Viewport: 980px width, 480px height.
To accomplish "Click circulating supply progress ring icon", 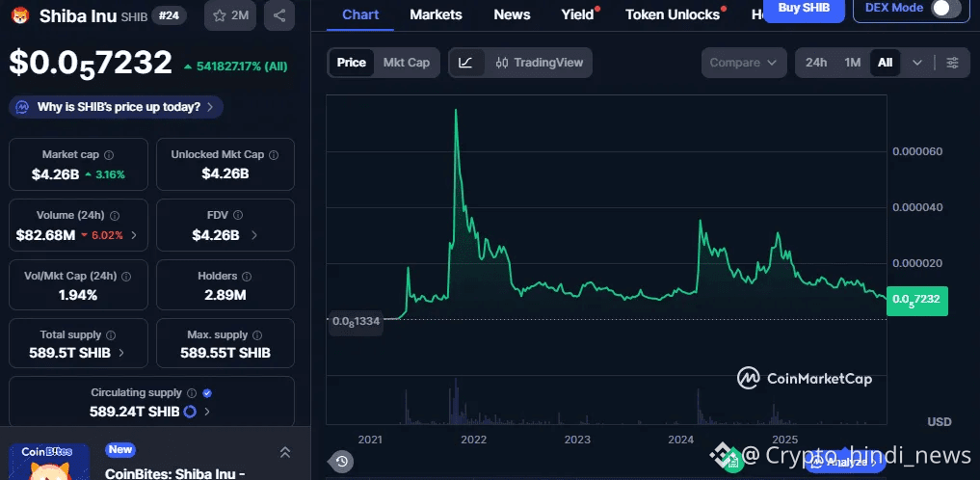I will (190, 412).
